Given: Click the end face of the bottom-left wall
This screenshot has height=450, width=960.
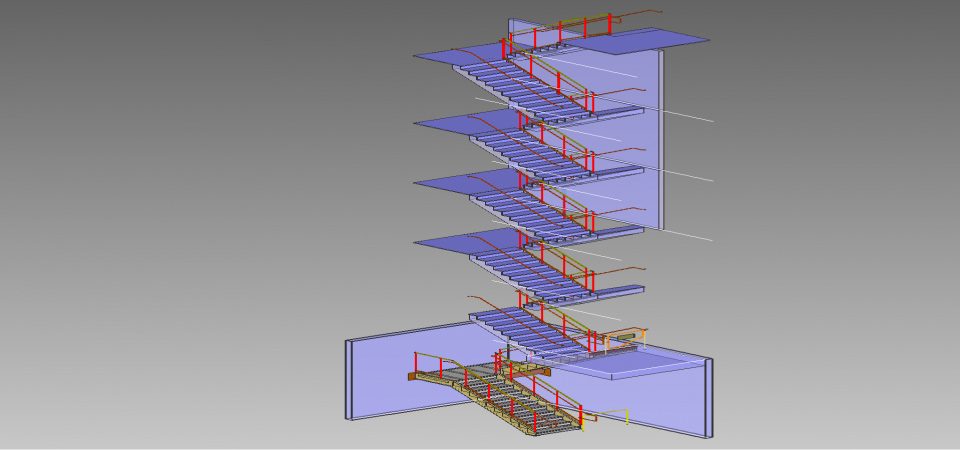Looking at the screenshot, I should click(x=349, y=379).
